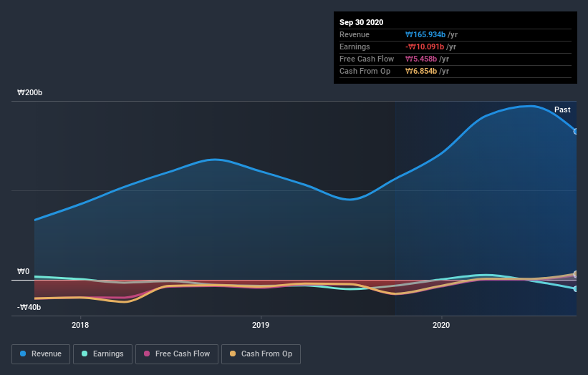Click the Revenue endpoint marker on the blue line
588x375 pixels.
[x=576, y=132]
